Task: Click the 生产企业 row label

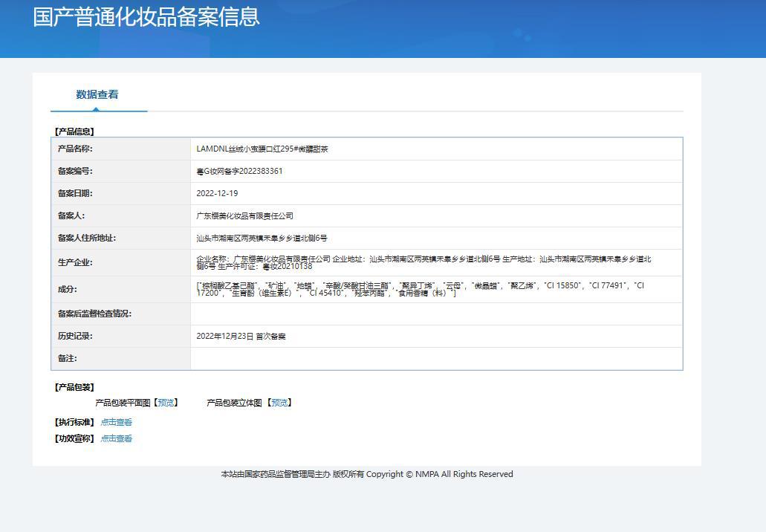Action: pyautogui.click(x=75, y=263)
